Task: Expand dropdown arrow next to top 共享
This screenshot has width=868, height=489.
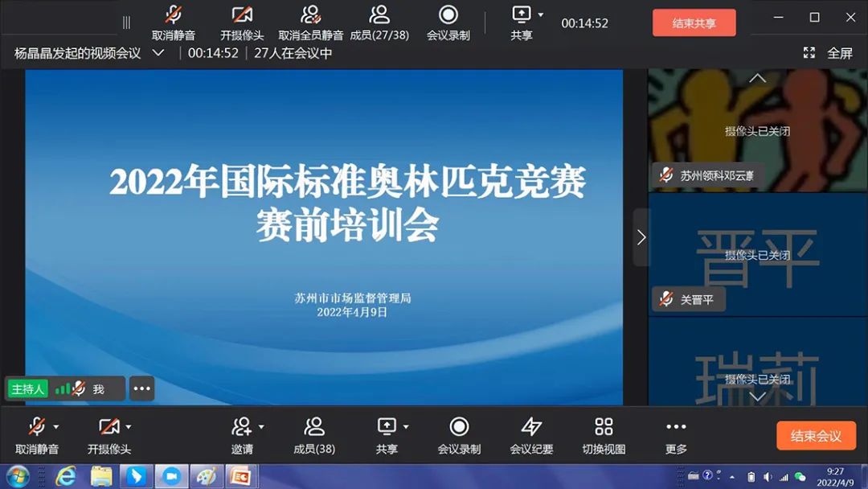Action: coord(541,14)
